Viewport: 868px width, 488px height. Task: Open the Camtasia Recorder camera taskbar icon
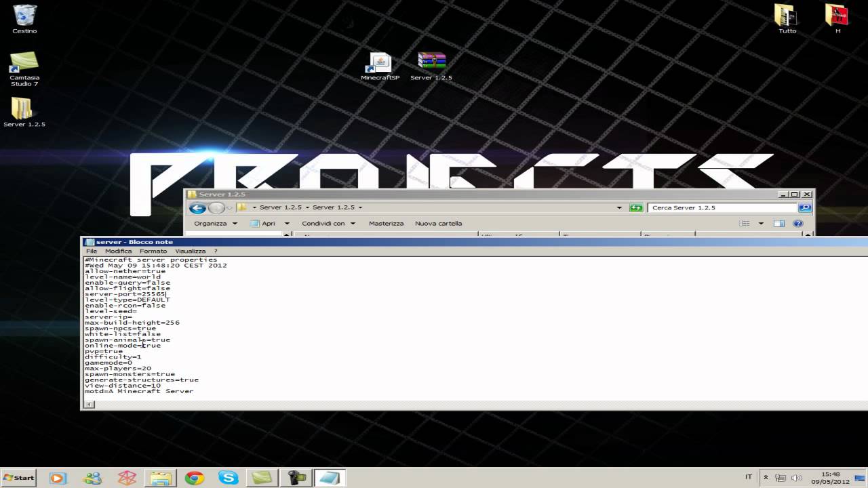coord(297,478)
